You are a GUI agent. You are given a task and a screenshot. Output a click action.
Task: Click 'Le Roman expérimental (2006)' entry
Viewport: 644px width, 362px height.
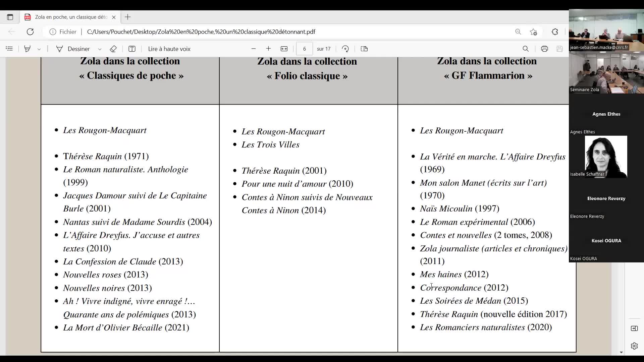477,222
